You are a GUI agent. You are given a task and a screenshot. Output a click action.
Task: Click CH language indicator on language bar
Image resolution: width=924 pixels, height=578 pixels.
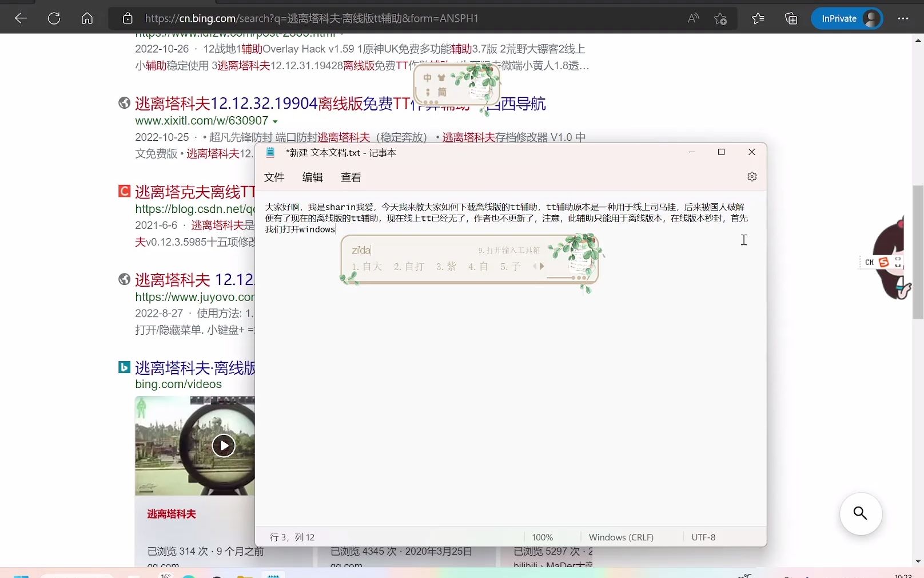click(869, 262)
